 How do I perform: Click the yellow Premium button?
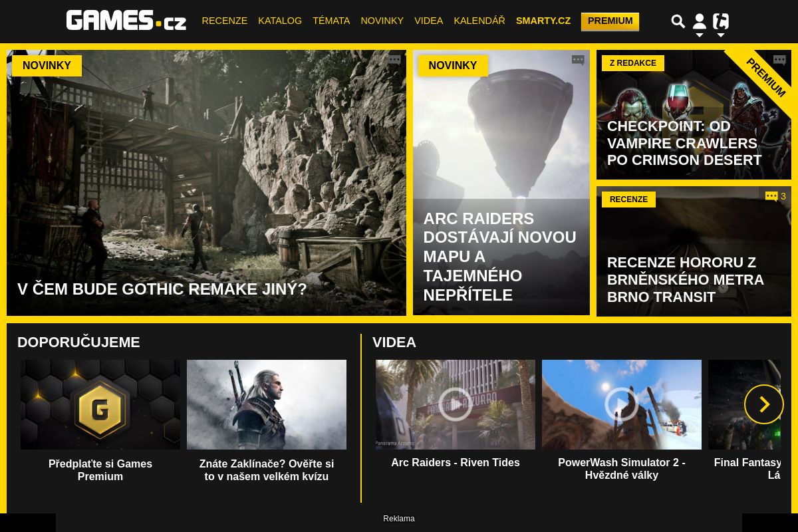pyautogui.click(x=610, y=21)
